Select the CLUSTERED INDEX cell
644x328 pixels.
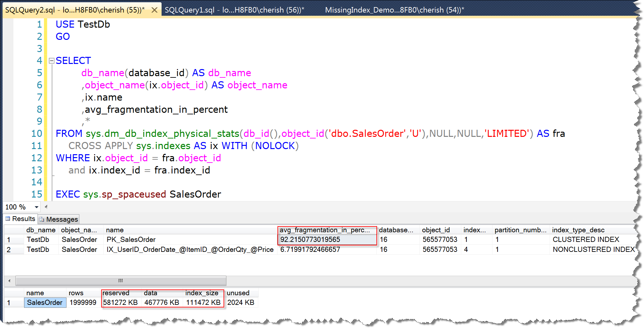(593, 240)
